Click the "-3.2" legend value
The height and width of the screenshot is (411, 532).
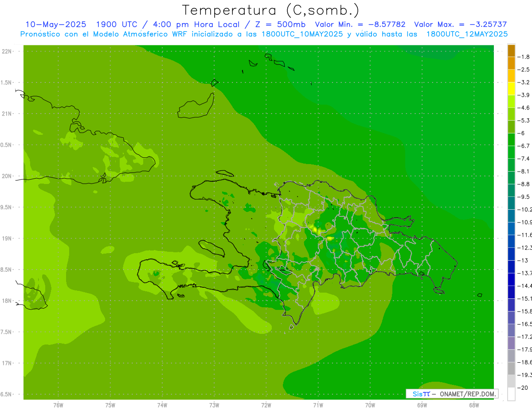524,82
